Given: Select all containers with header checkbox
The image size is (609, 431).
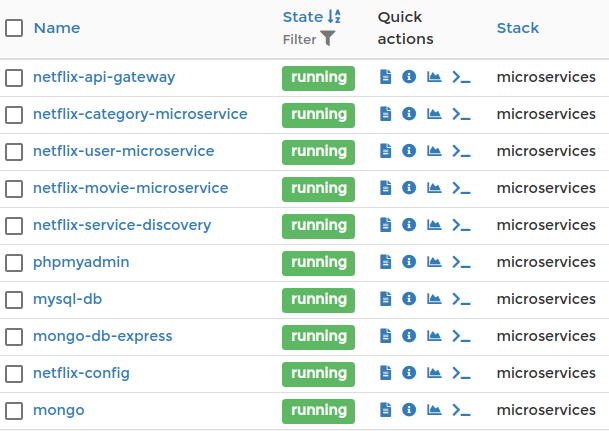Looking at the screenshot, I should tap(14, 28).
